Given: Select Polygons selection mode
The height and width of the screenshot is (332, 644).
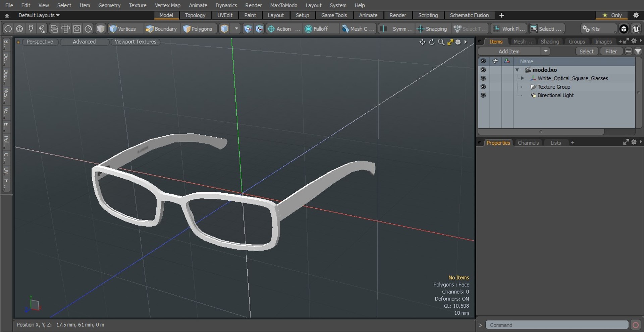Looking at the screenshot, I should coord(198,29).
